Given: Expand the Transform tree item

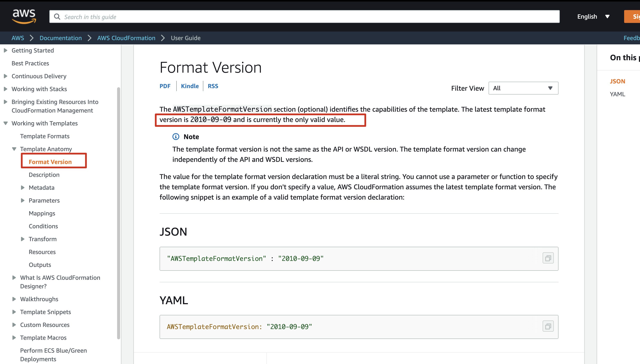Looking at the screenshot, I should point(23,239).
